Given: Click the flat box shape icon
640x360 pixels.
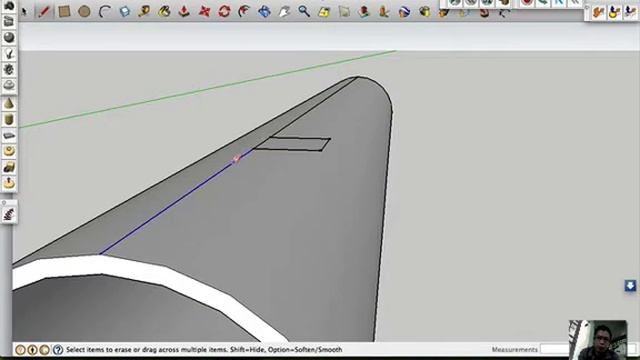Looking at the screenshot, I should coord(9,136).
